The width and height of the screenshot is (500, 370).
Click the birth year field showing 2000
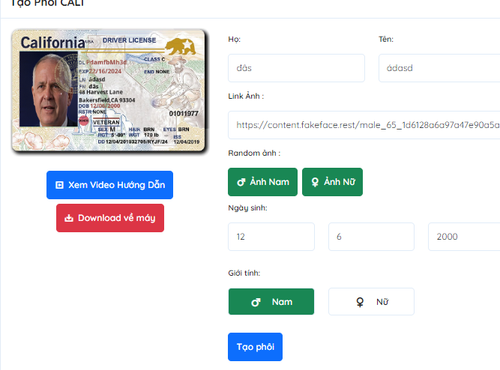[464, 237]
